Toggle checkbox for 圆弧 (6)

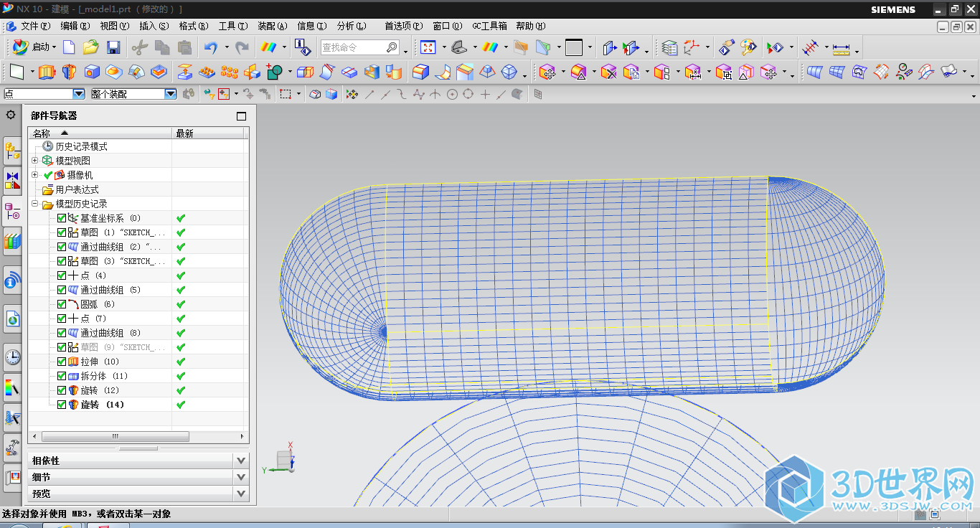(62, 304)
